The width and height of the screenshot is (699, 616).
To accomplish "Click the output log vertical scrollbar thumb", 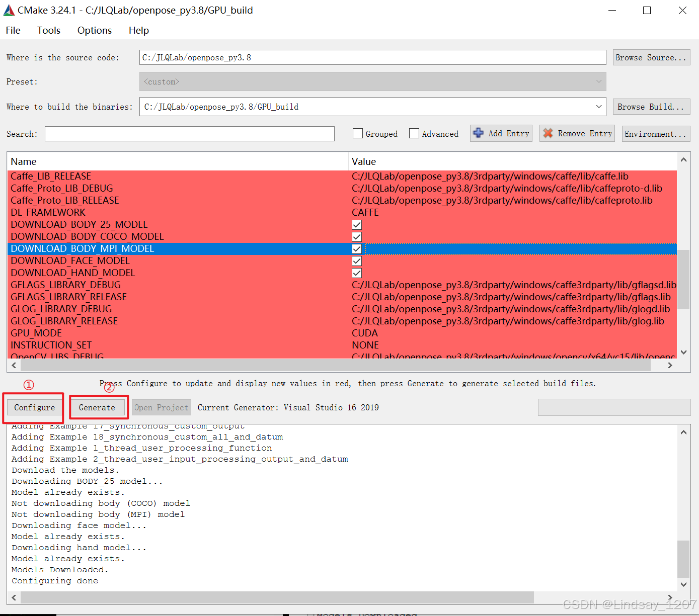I will click(x=683, y=559).
